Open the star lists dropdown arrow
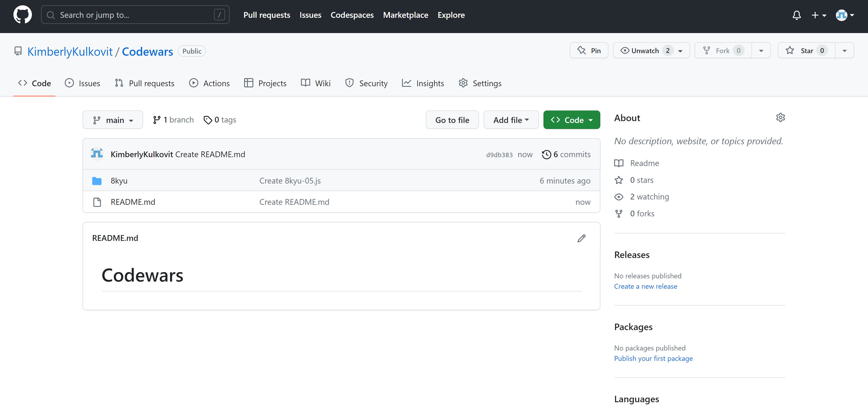The image size is (868, 408). (844, 51)
